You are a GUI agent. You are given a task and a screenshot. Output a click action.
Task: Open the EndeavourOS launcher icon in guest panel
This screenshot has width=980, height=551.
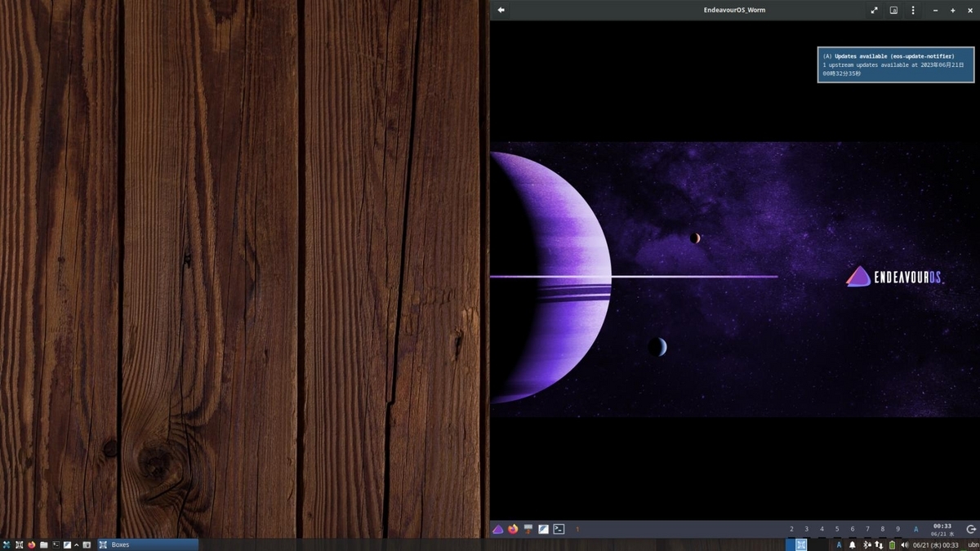[x=498, y=529]
